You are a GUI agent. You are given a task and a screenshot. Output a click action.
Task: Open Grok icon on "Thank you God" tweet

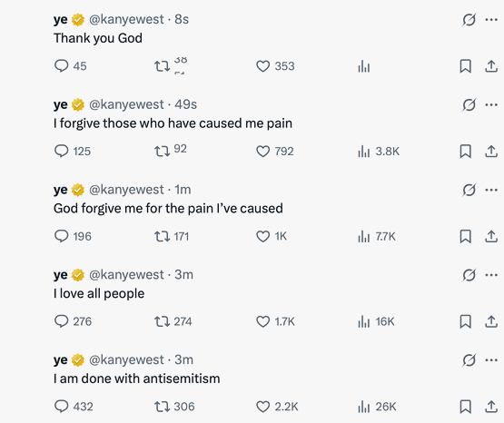469,20
